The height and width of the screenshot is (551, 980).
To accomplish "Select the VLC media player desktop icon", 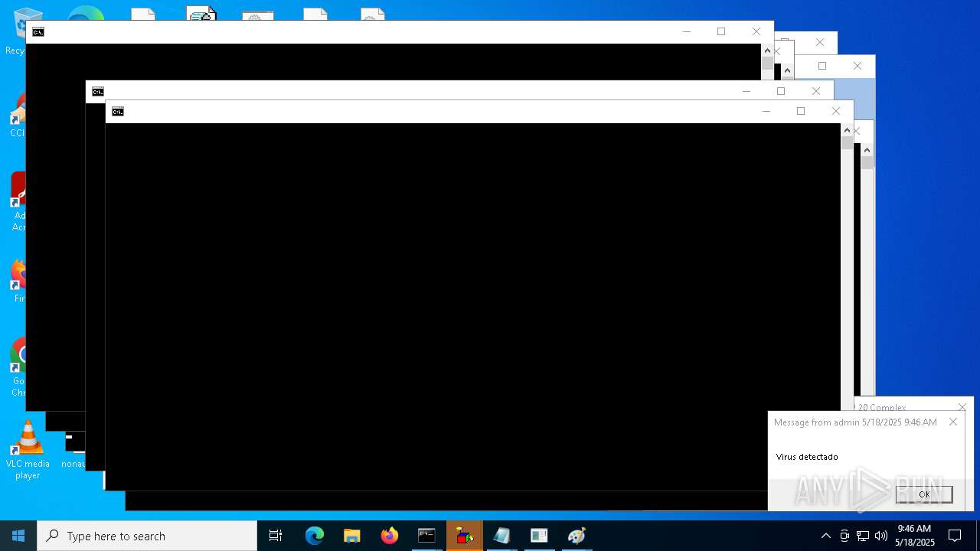I will 28,450.
